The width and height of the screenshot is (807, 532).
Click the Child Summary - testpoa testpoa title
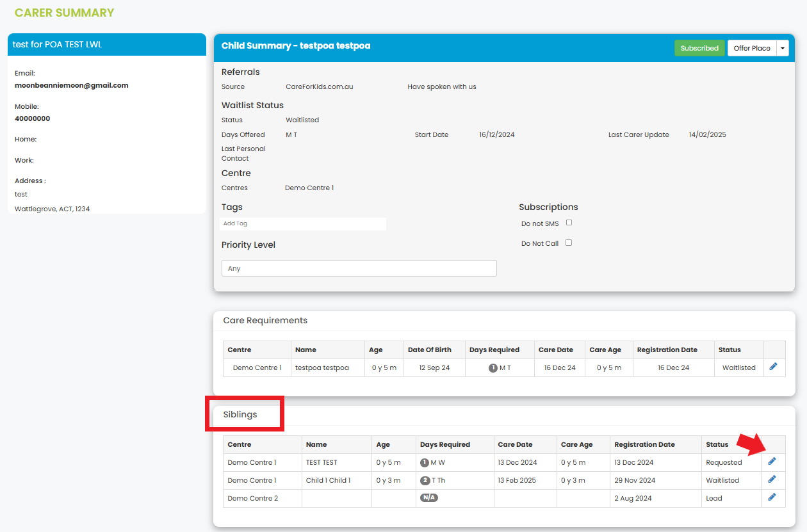(x=296, y=46)
